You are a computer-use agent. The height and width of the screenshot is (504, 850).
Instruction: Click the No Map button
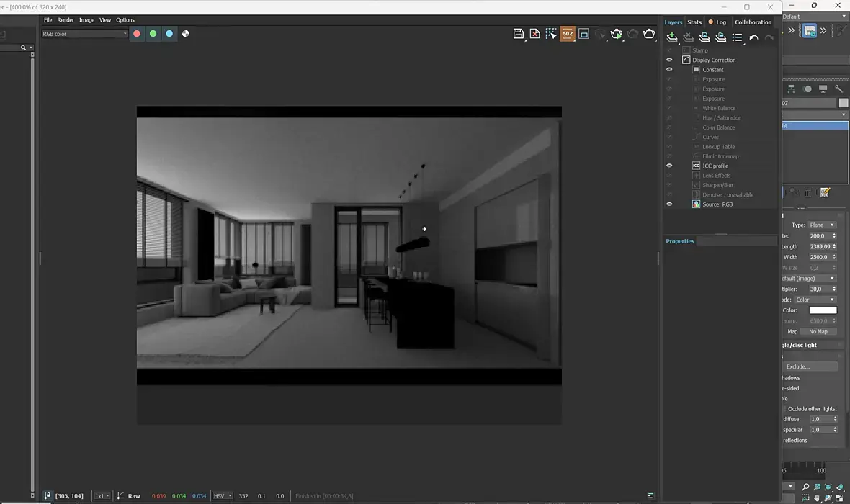pos(818,332)
